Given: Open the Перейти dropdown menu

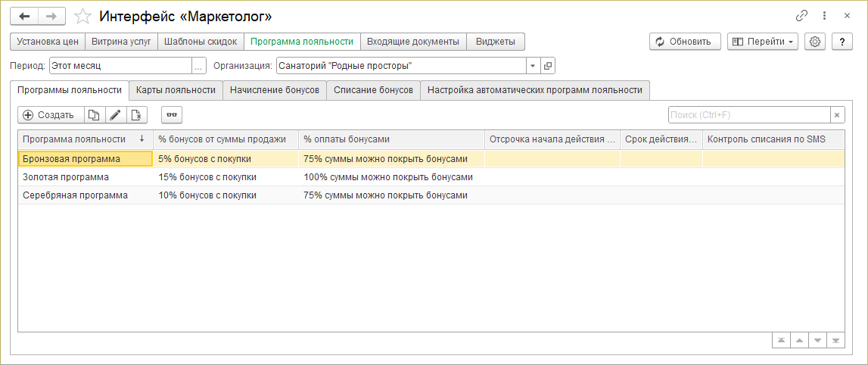Looking at the screenshot, I should pos(762,42).
